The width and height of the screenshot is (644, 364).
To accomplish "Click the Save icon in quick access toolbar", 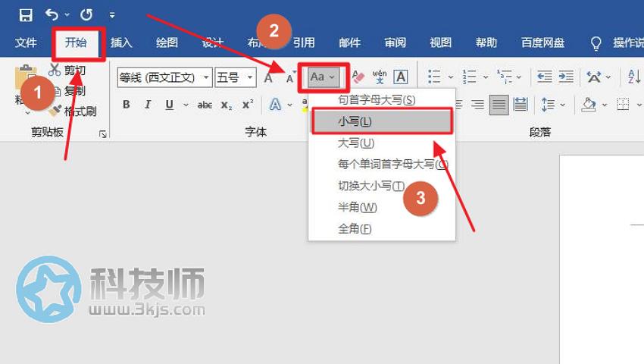I will coord(26,15).
